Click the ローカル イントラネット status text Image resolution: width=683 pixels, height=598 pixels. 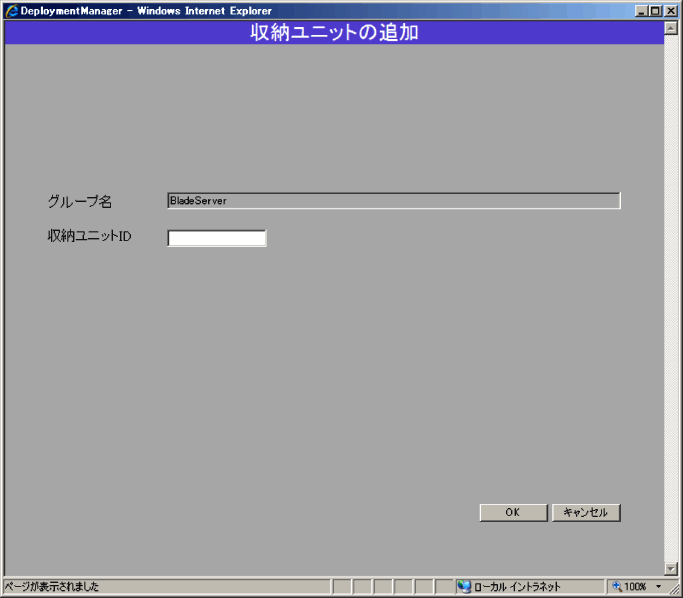(517, 587)
